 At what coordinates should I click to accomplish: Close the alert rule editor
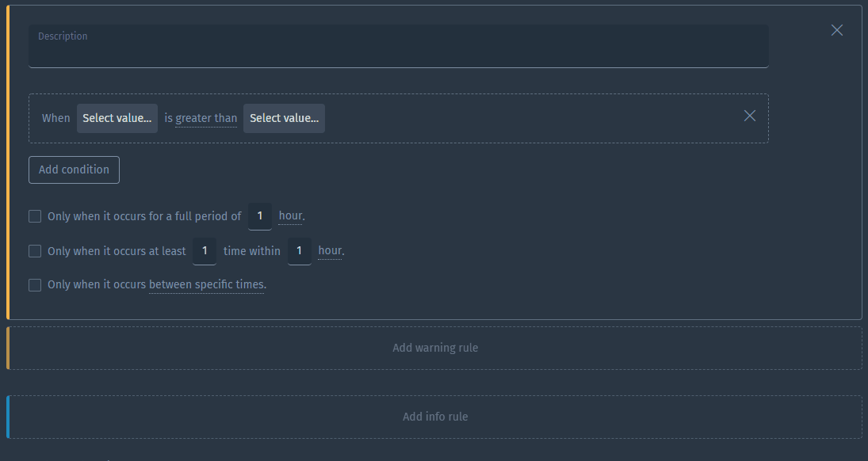coord(837,29)
